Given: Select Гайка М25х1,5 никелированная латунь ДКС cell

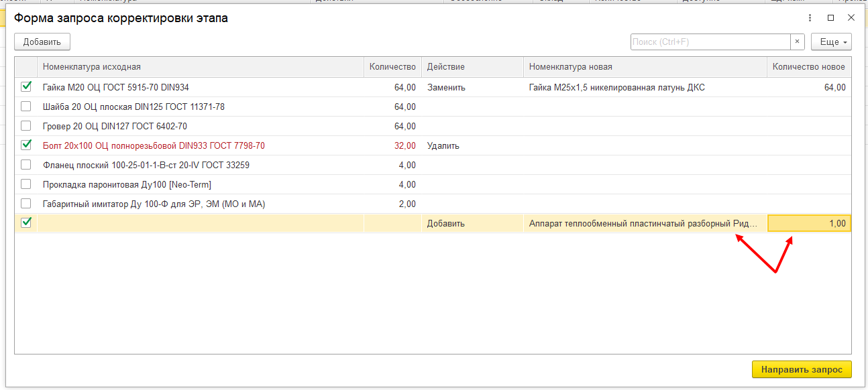Looking at the screenshot, I should [x=645, y=87].
